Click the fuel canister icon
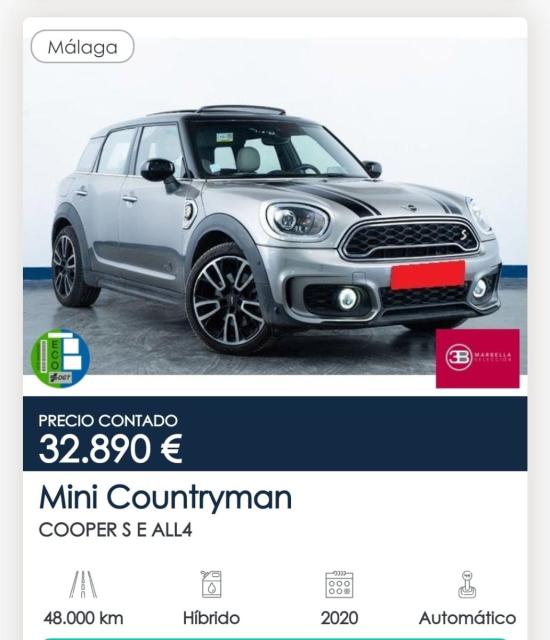 (x=211, y=584)
